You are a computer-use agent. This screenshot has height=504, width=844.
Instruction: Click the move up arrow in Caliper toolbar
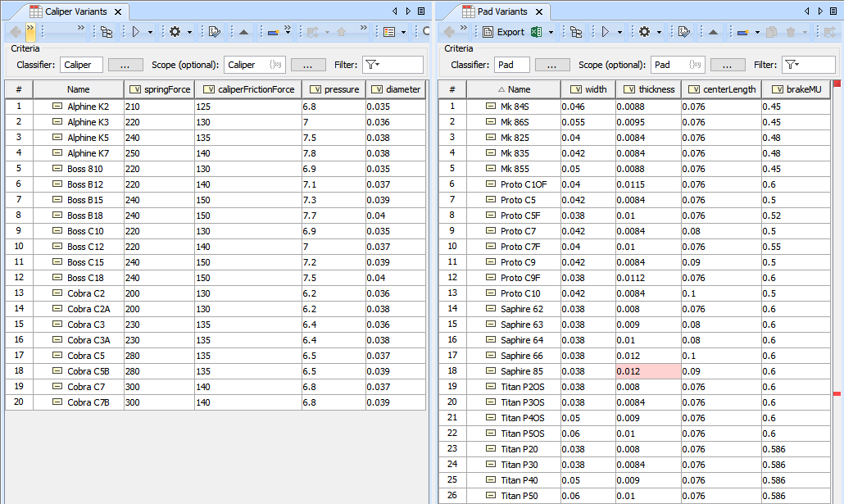[243, 32]
